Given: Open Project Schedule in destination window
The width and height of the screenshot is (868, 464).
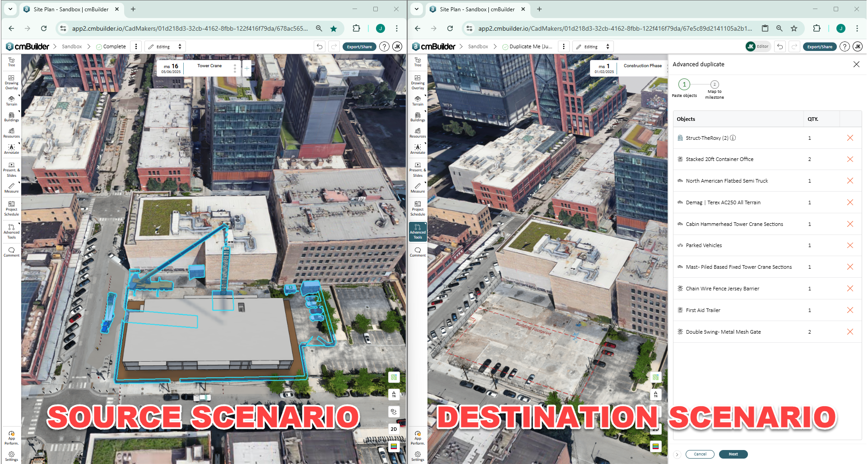Looking at the screenshot, I should pos(418,208).
